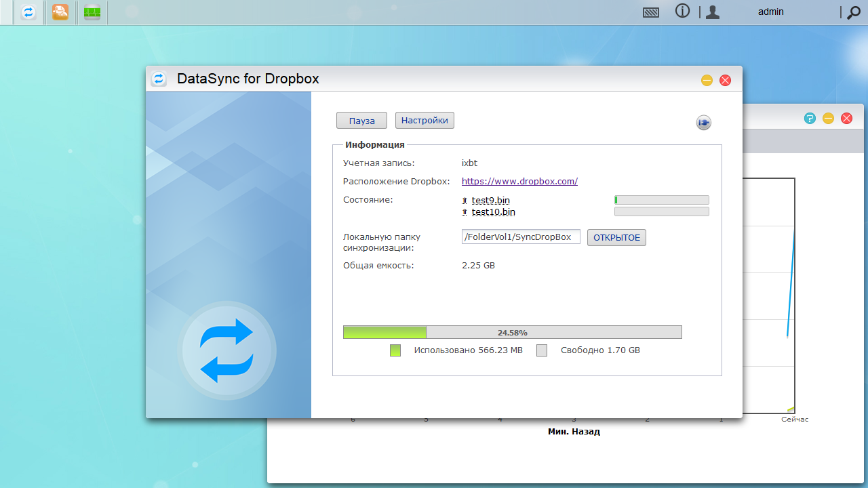Screen dimensions: 868x488
Task: Click the large blue sync arrows logo
Action: click(226, 350)
